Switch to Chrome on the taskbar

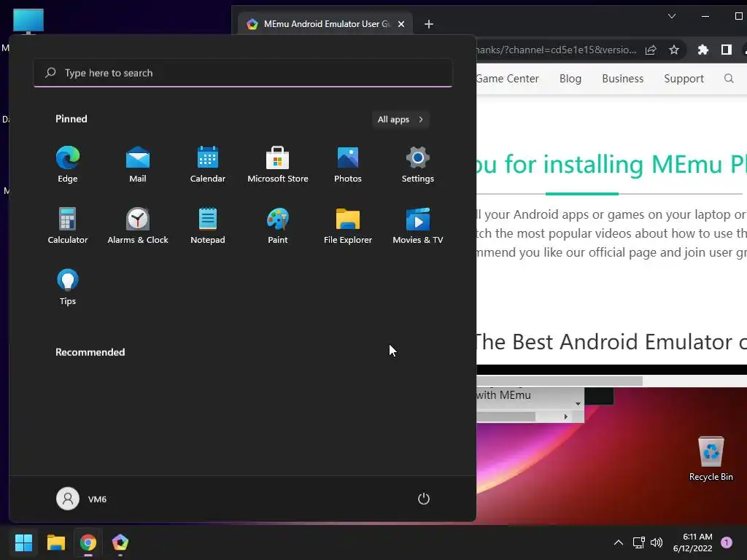(88, 542)
